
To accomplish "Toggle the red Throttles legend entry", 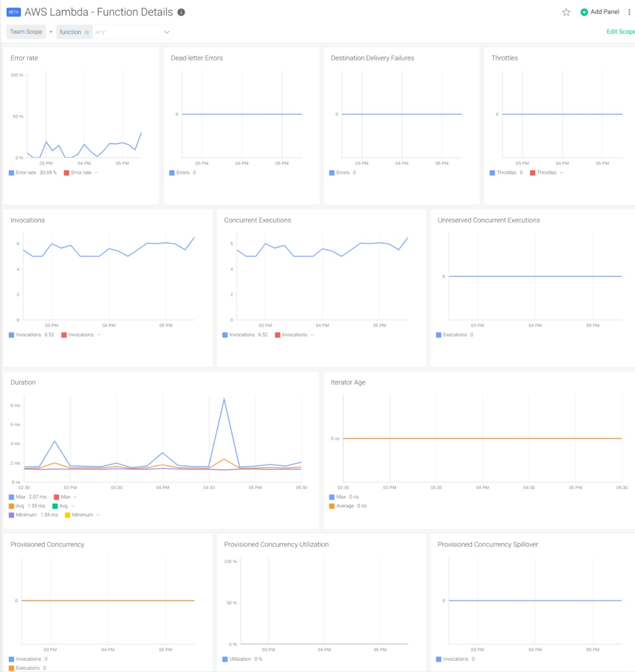I will point(547,173).
